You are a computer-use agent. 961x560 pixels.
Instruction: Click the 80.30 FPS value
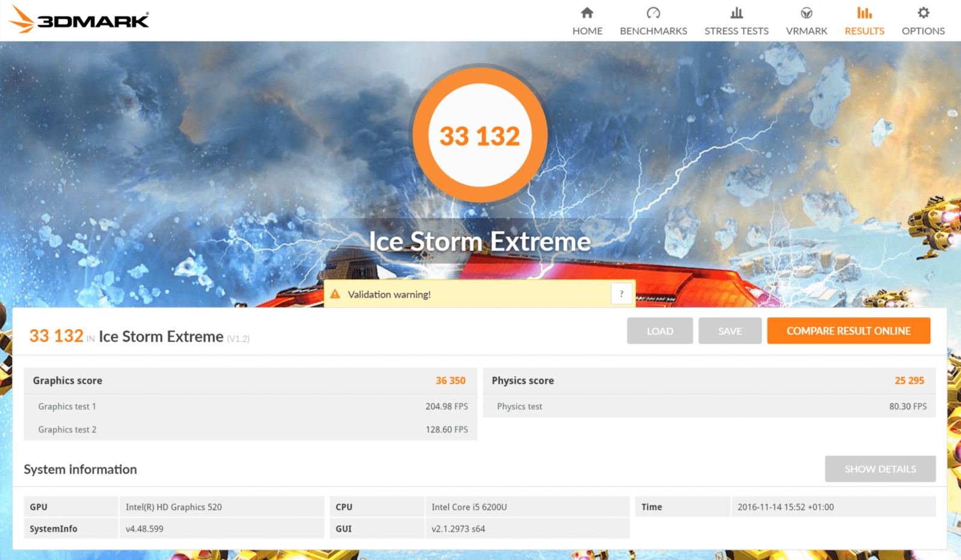click(x=908, y=407)
